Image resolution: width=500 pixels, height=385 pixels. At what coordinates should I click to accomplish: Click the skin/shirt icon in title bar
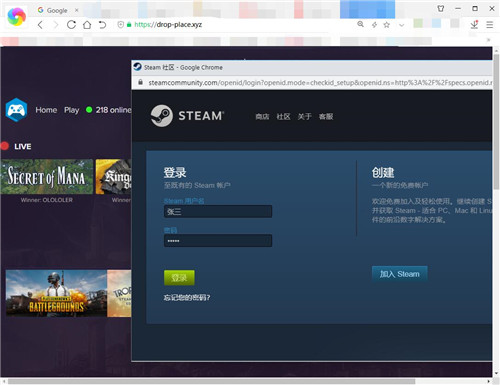pyautogui.click(x=441, y=8)
